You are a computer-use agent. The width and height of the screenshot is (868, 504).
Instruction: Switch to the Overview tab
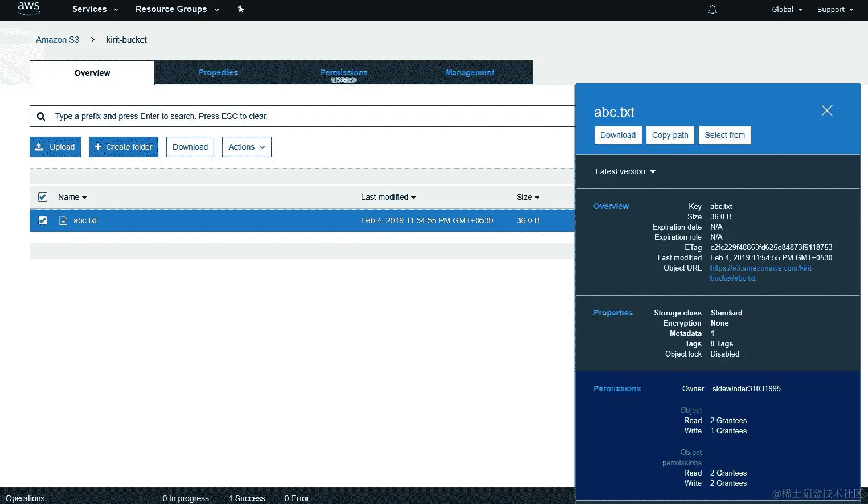pos(92,73)
